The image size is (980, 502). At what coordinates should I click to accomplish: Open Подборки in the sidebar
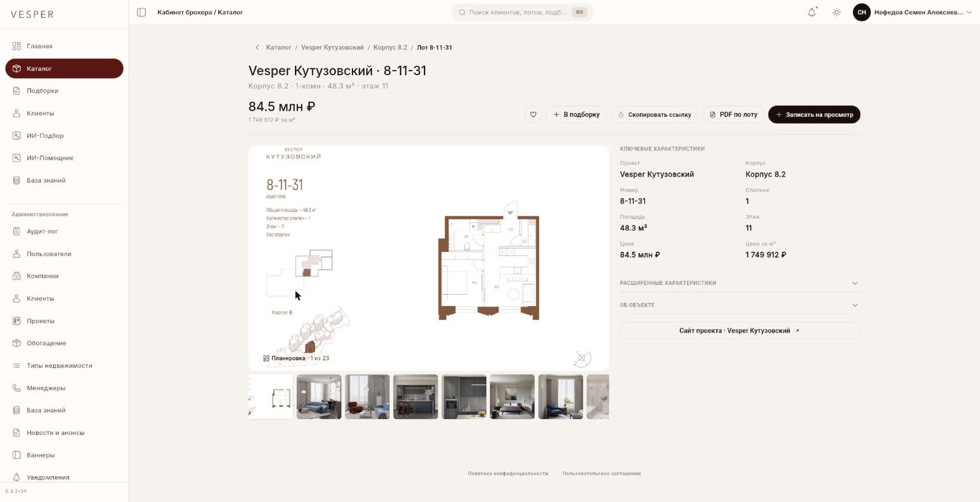click(64, 91)
